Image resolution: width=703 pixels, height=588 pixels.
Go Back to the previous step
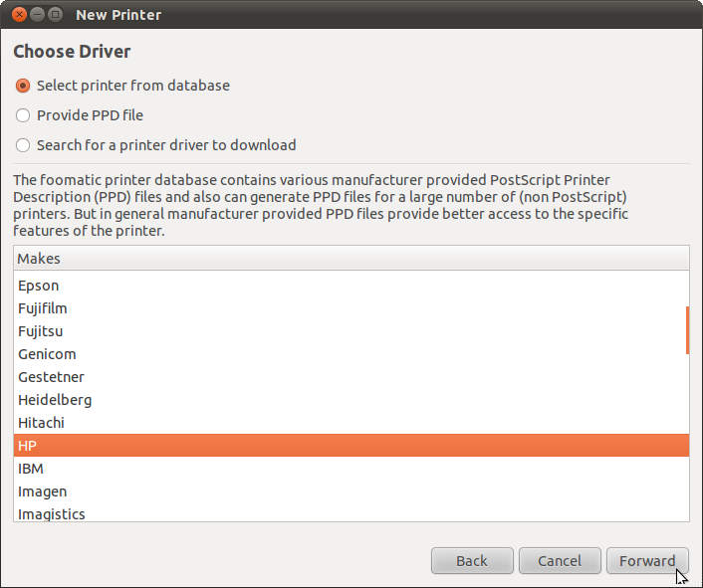pyautogui.click(x=472, y=561)
